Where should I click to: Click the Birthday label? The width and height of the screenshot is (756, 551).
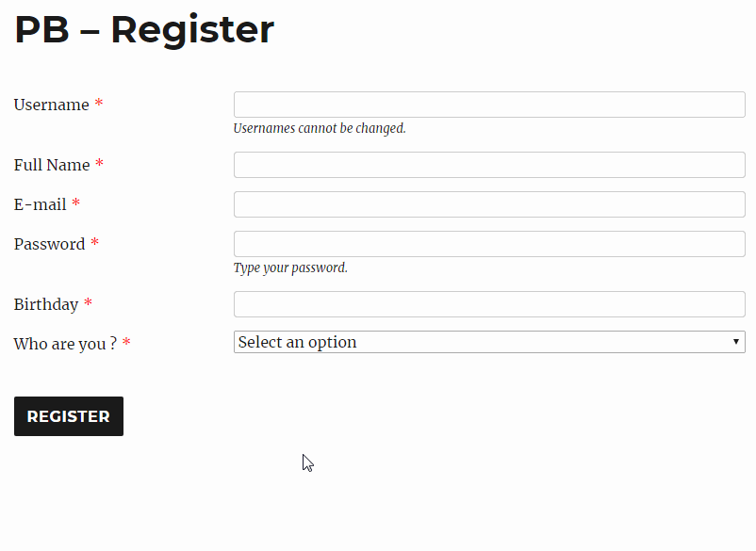[x=45, y=304]
